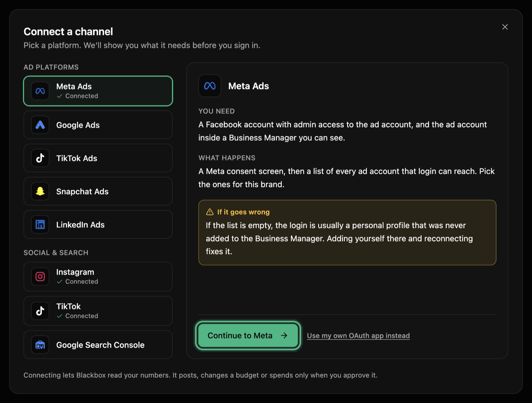Select the Instagram camera icon
This screenshot has height=403, width=532.
pos(40,276)
